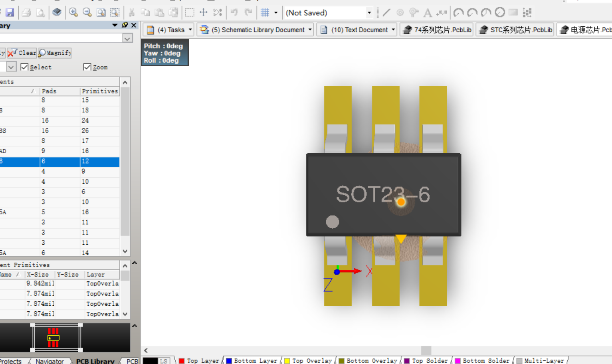
Task: Click the Bottom Layer blue color swatch
Action: click(x=229, y=361)
